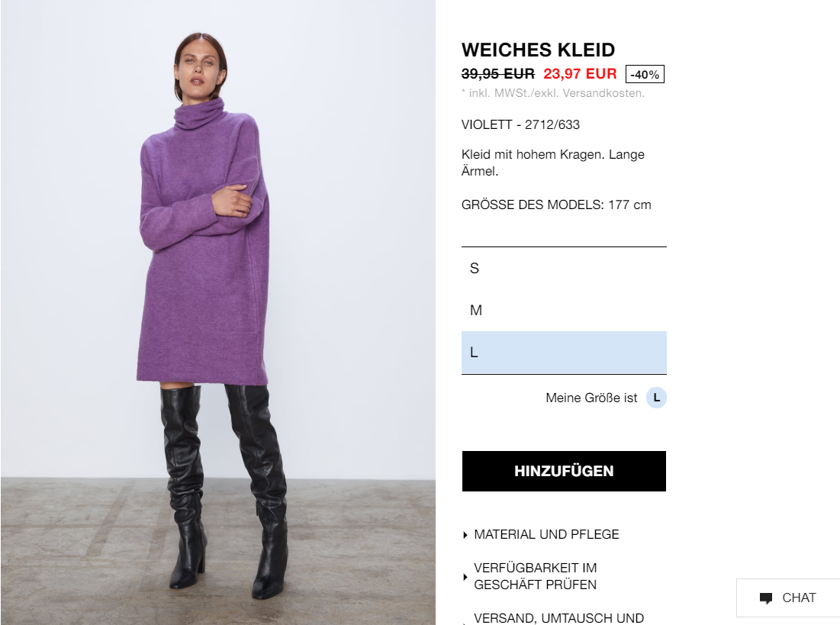840x625 pixels.
Task: Open Verfügbarkeit im Geschäft prüfen text
Action: point(535,576)
